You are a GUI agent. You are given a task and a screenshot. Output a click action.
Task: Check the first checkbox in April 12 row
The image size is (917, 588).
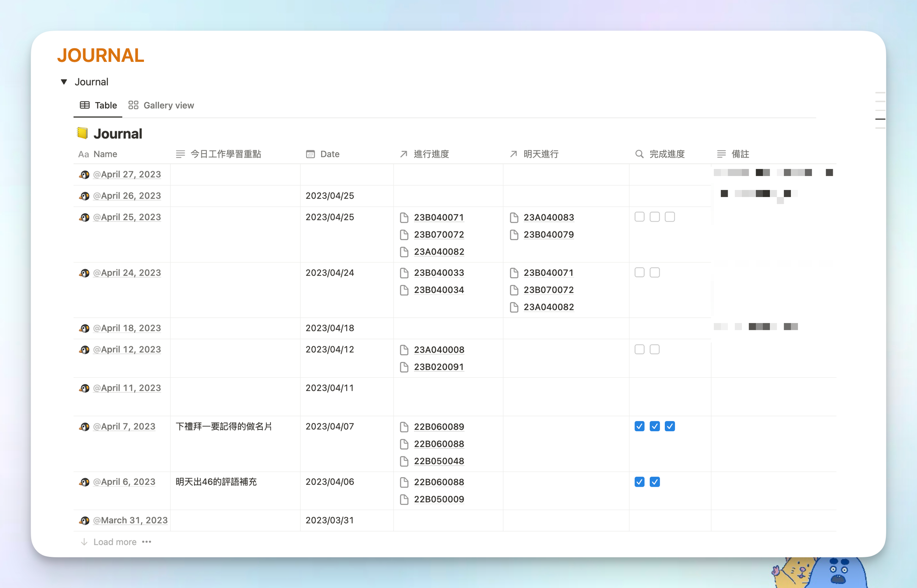coord(640,349)
